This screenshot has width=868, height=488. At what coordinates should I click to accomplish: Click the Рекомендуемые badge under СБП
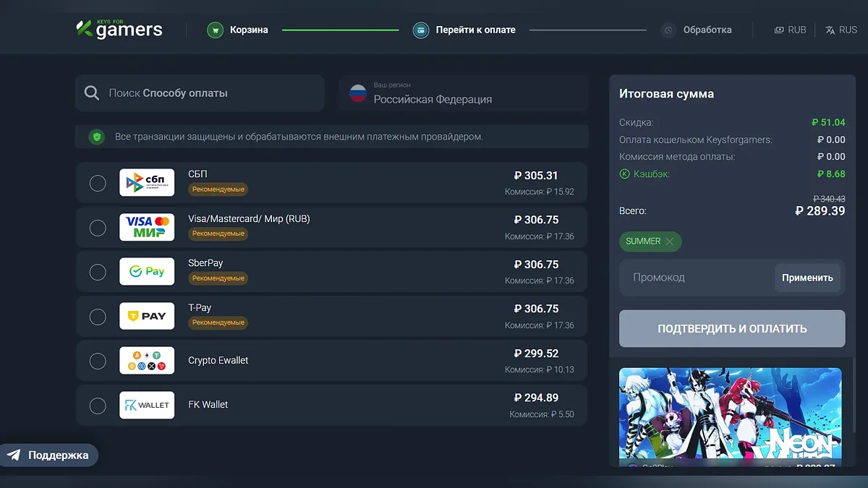(218, 189)
